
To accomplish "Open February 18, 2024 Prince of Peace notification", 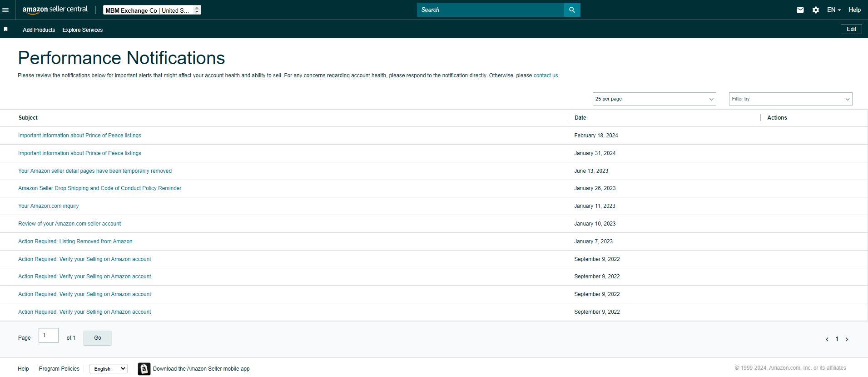I will coord(79,136).
